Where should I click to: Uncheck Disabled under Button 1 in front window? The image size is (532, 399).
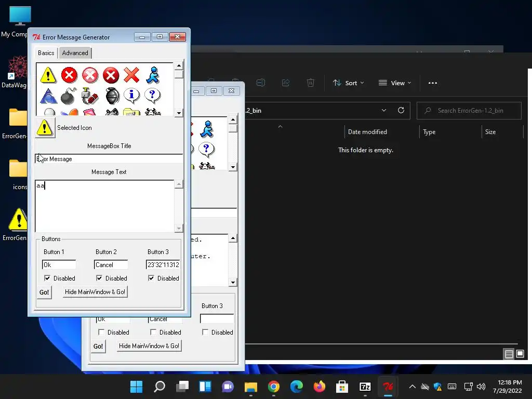pyautogui.click(x=47, y=278)
